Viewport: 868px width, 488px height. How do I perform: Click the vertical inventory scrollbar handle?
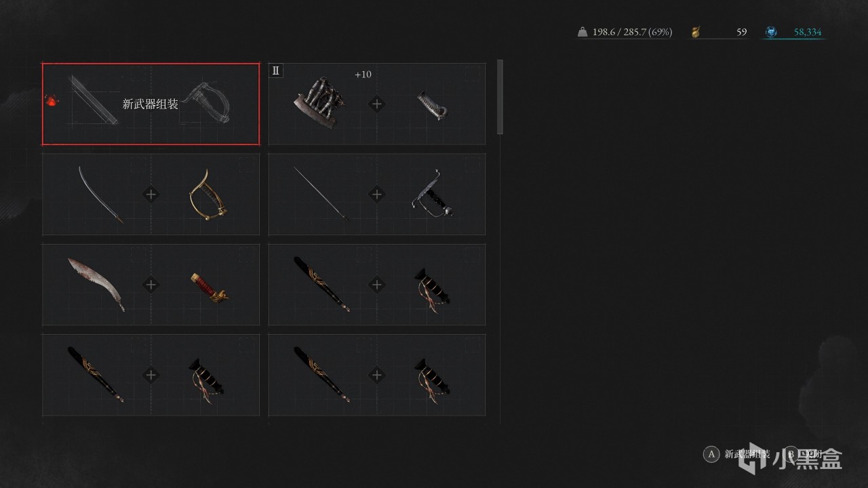tap(500, 96)
